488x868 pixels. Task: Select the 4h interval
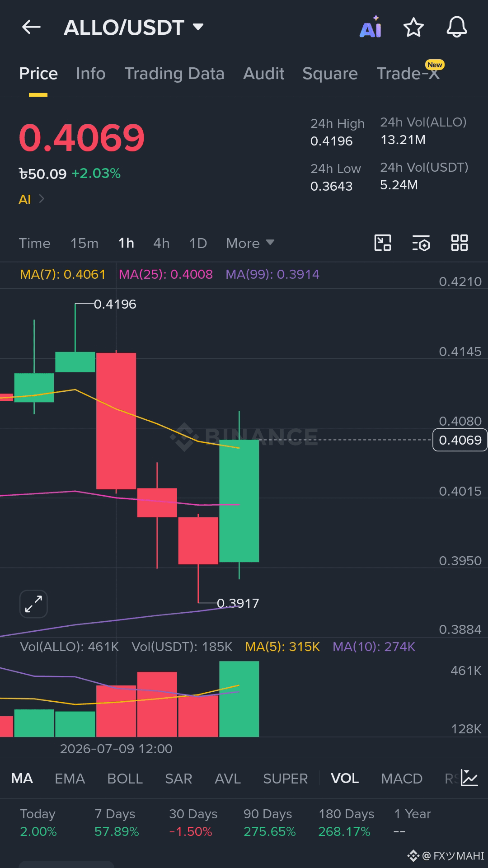161,244
